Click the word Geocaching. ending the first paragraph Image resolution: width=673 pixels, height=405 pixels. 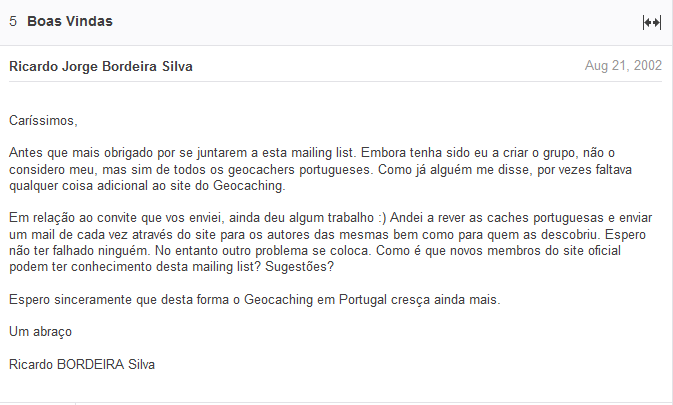click(x=249, y=186)
